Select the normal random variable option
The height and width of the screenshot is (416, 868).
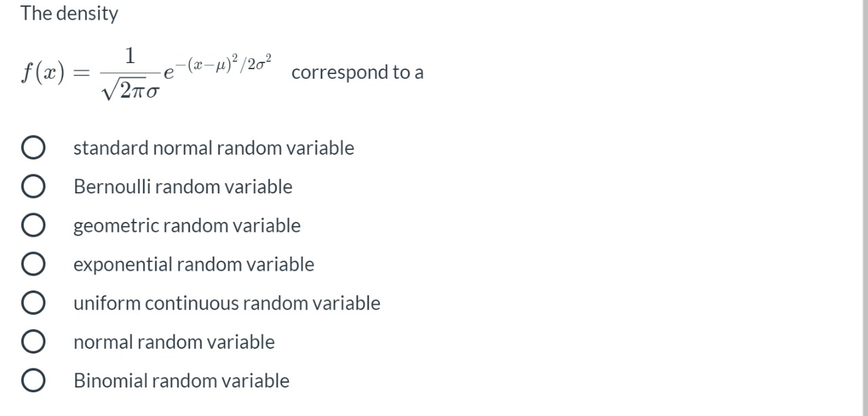coord(33,342)
